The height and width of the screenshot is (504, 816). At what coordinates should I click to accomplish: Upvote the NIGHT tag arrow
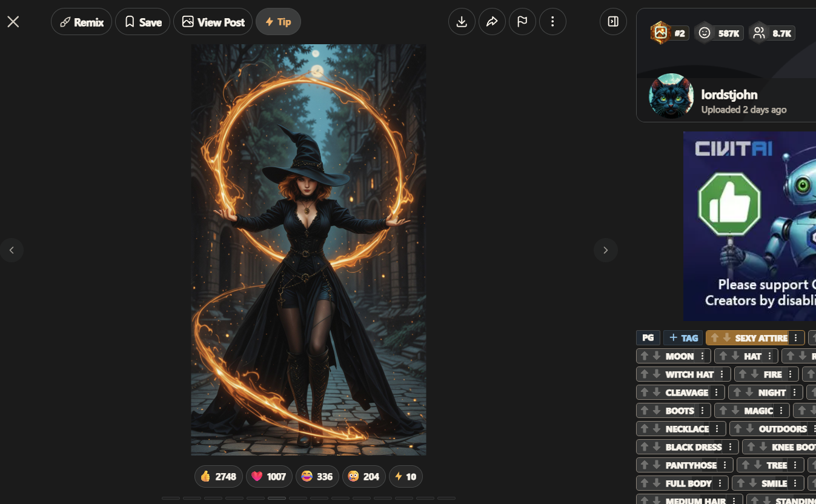(737, 393)
